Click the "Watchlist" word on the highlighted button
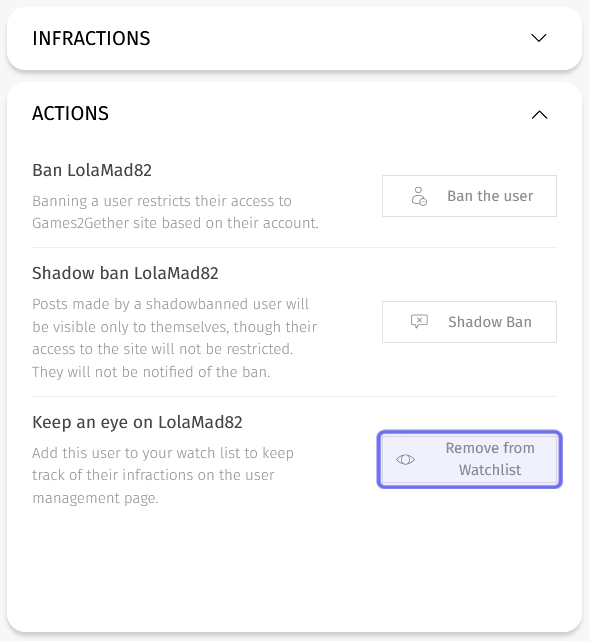The height and width of the screenshot is (641, 589). 490,470
